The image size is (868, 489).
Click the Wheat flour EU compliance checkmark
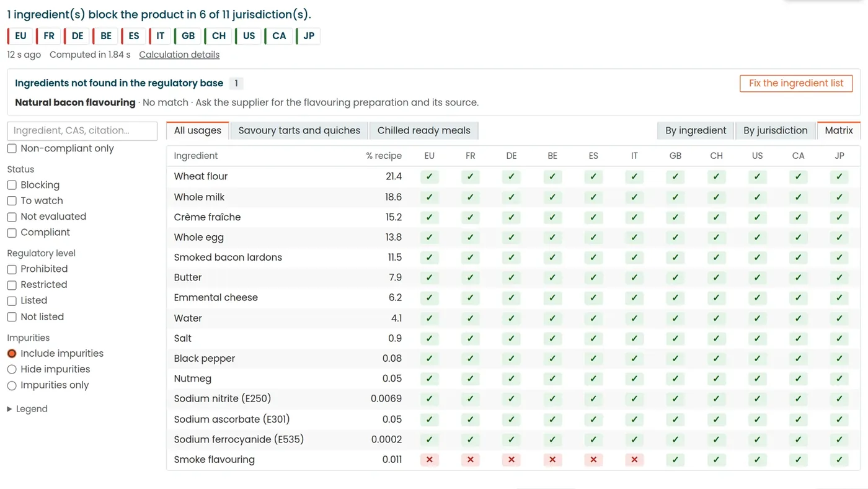pyautogui.click(x=429, y=176)
